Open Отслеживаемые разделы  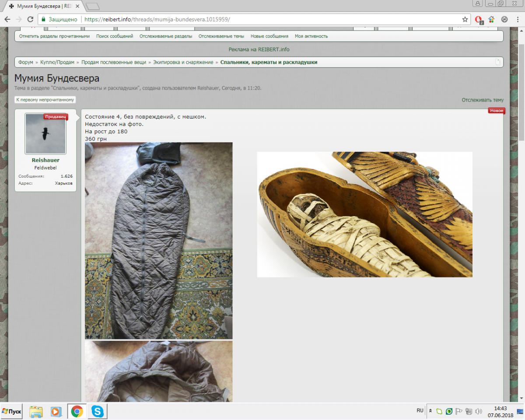[166, 36]
